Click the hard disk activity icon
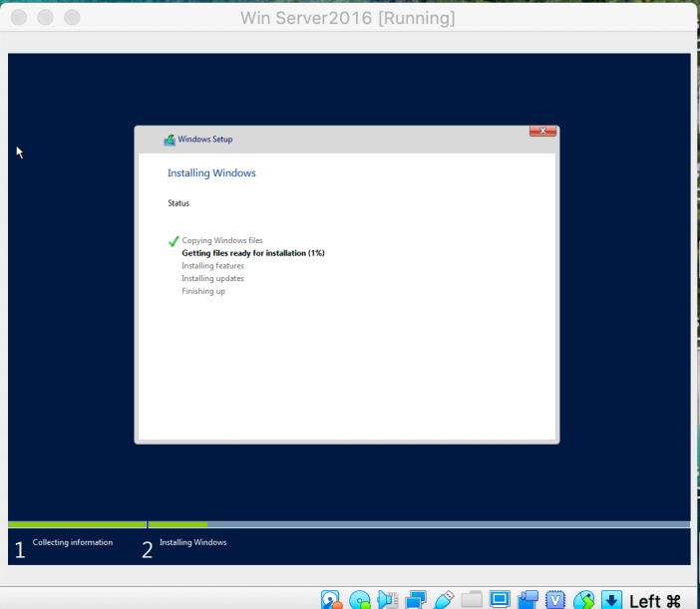Image resolution: width=700 pixels, height=609 pixels. [x=331, y=600]
